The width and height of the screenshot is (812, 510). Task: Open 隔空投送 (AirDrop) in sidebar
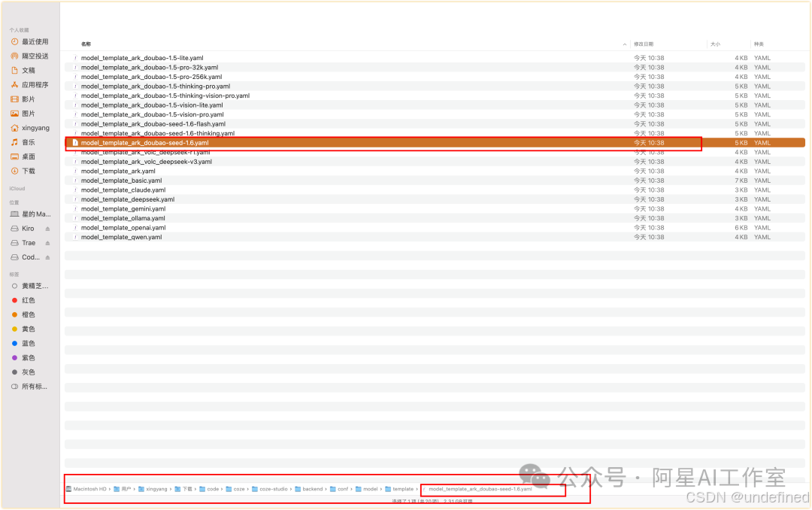coord(30,56)
